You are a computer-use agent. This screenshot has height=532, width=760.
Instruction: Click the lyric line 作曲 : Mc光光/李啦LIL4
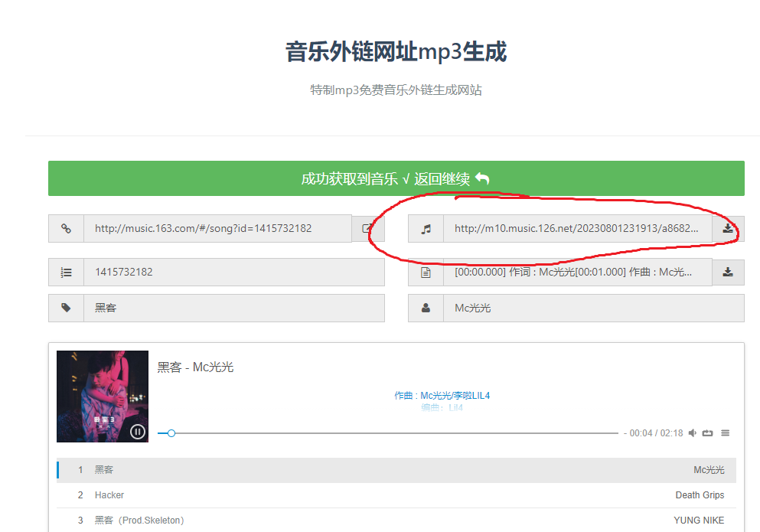442,396
